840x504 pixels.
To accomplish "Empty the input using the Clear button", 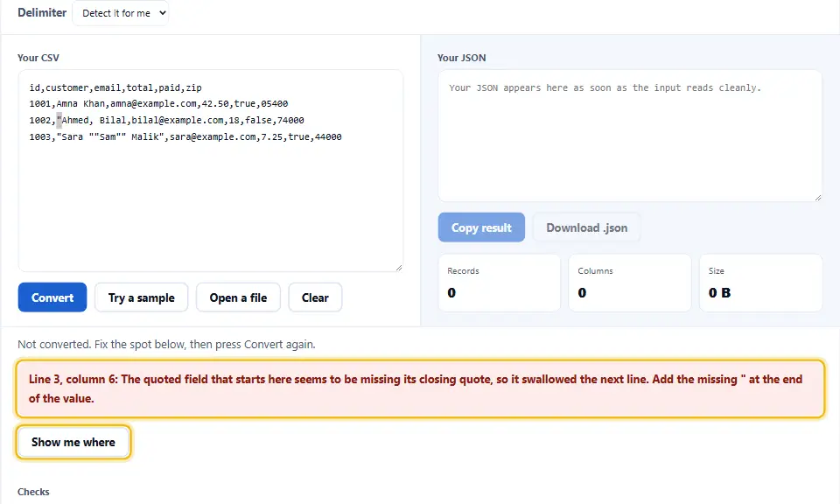I will tap(315, 297).
